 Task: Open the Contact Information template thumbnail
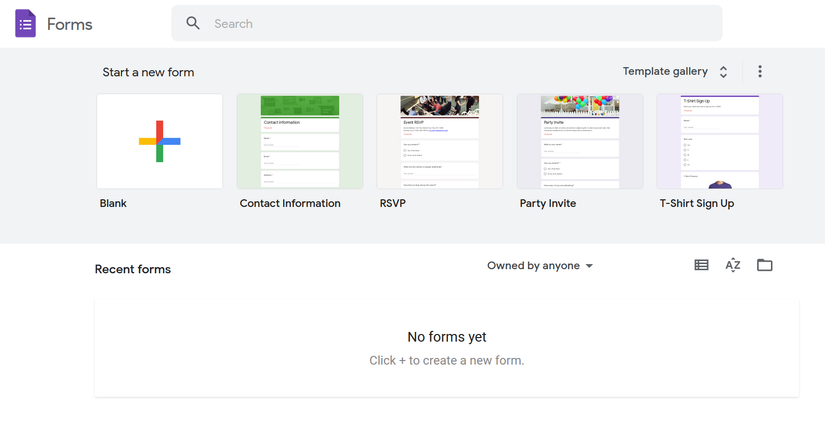coord(300,141)
